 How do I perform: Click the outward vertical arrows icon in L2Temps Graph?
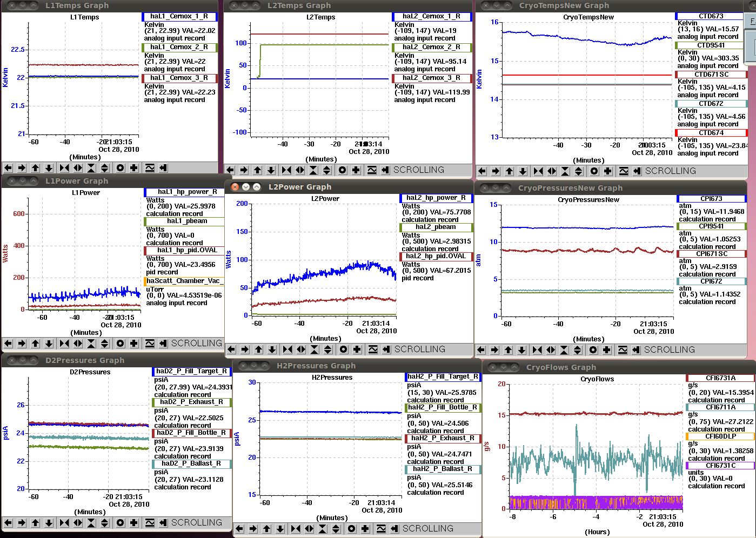point(327,170)
